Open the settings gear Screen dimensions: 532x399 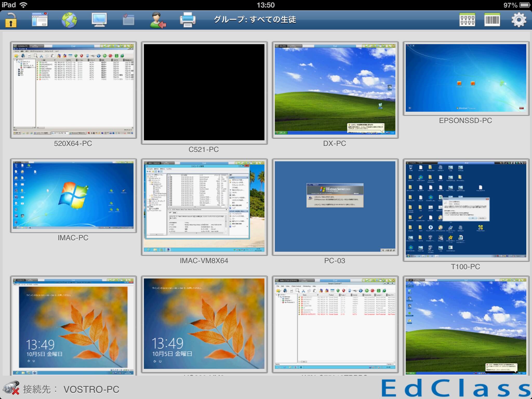tap(519, 20)
